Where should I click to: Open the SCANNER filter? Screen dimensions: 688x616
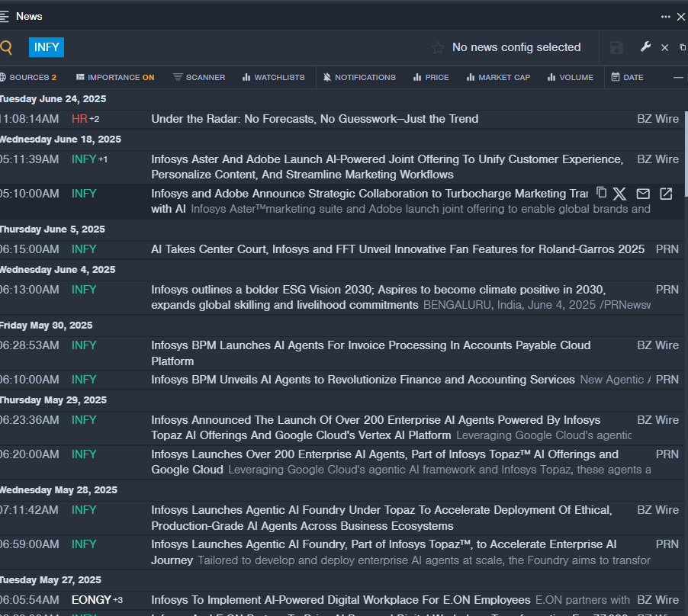click(199, 77)
